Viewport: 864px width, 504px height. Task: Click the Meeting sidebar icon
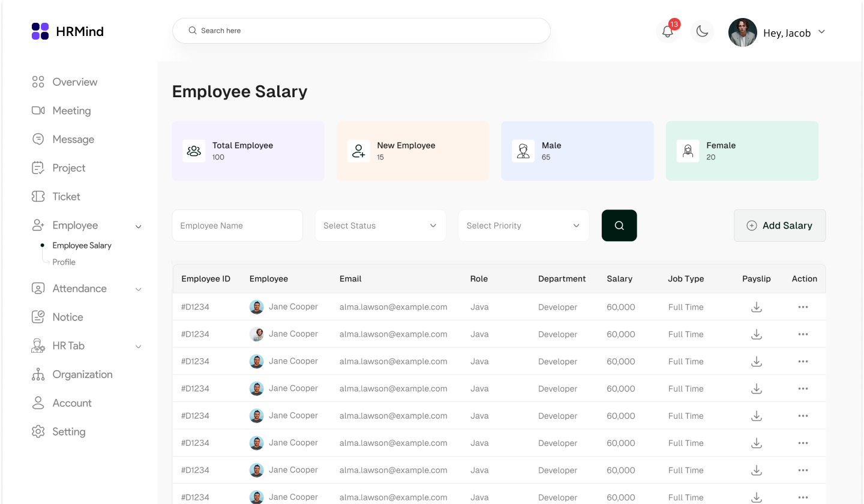pyautogui.click(x=38, y=110)
